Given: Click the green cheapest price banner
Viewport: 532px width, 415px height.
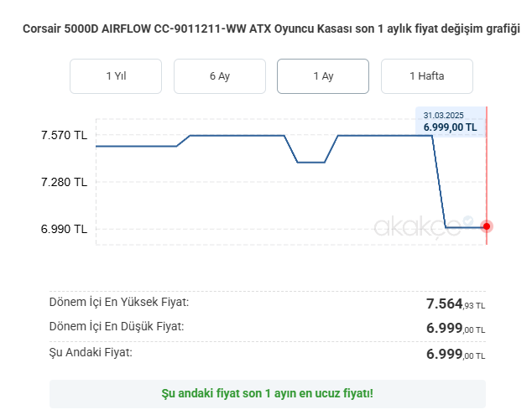Looking at the screenshot, I should coord(268,394).
